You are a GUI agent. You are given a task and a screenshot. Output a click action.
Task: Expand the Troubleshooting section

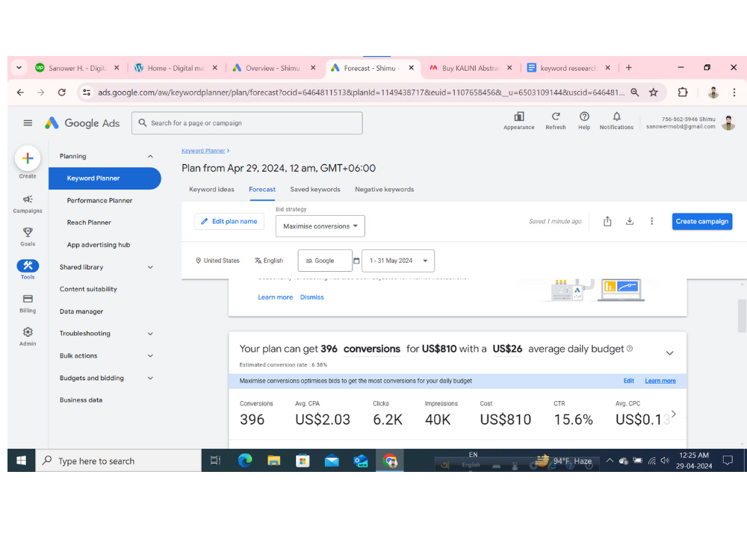coord(150,334)
